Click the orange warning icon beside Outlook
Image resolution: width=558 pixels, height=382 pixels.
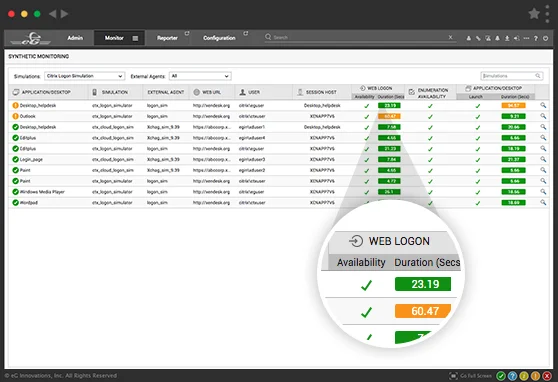[15, 116]
